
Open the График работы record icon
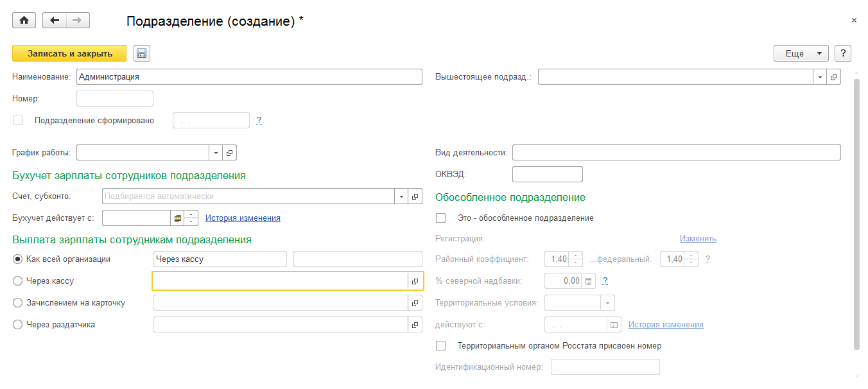pyautogui.click(x=230, y=153)
